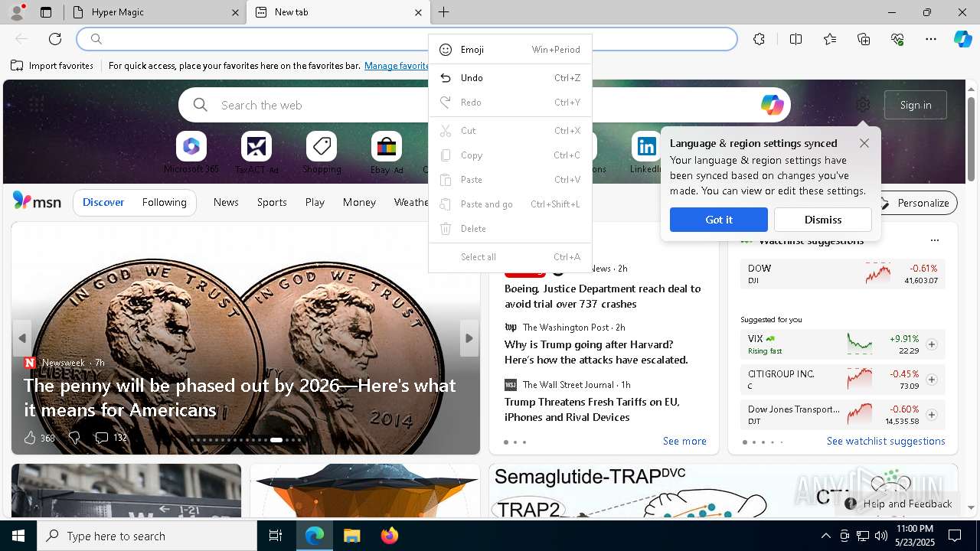Click See more news link
This screenshot has height=551, width=980.
tap(684, 441)
